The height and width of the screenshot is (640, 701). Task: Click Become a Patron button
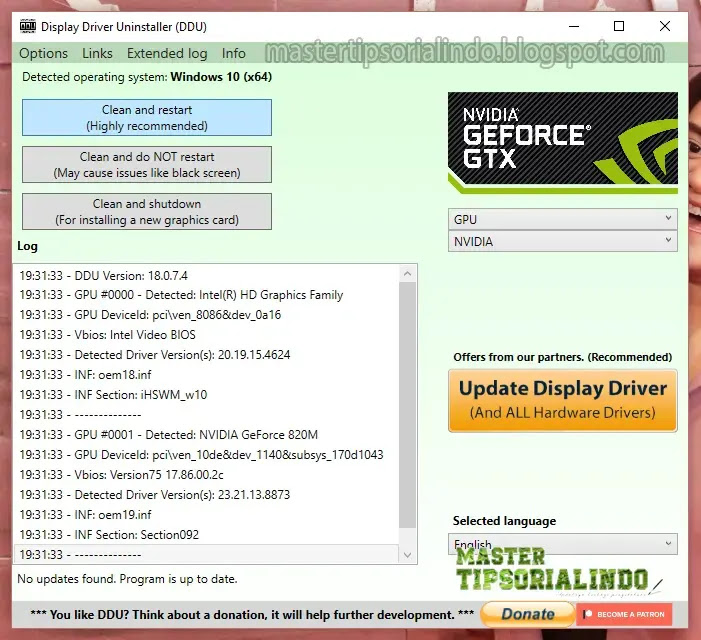pyautogui.click(x=624, y=615)
